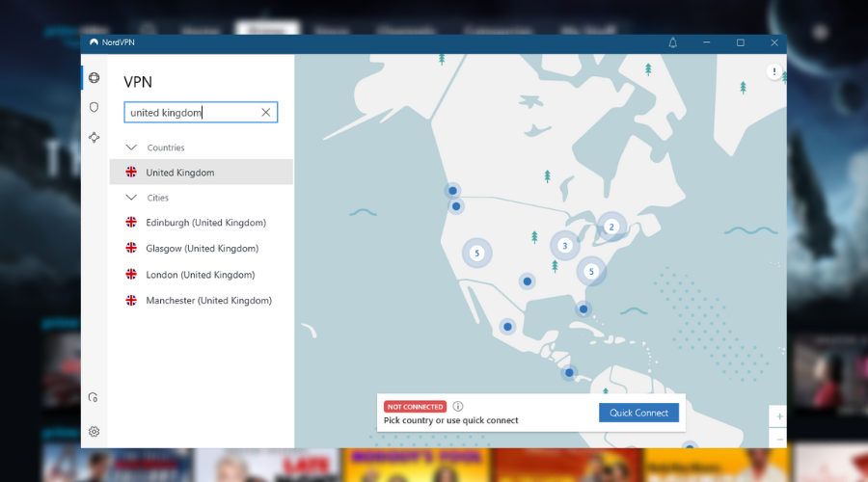Zoom in the map with plus
868x482 pixels.
[779, 416]
